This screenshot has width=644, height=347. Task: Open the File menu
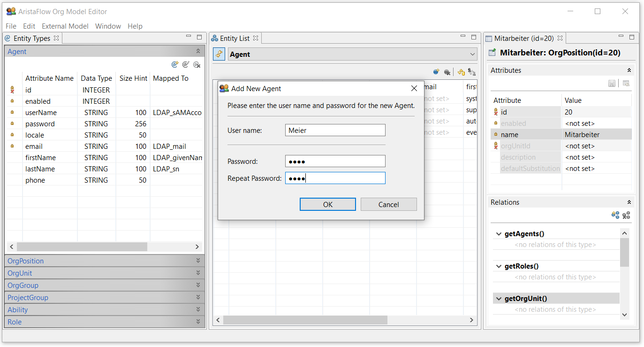coord(11,26)
